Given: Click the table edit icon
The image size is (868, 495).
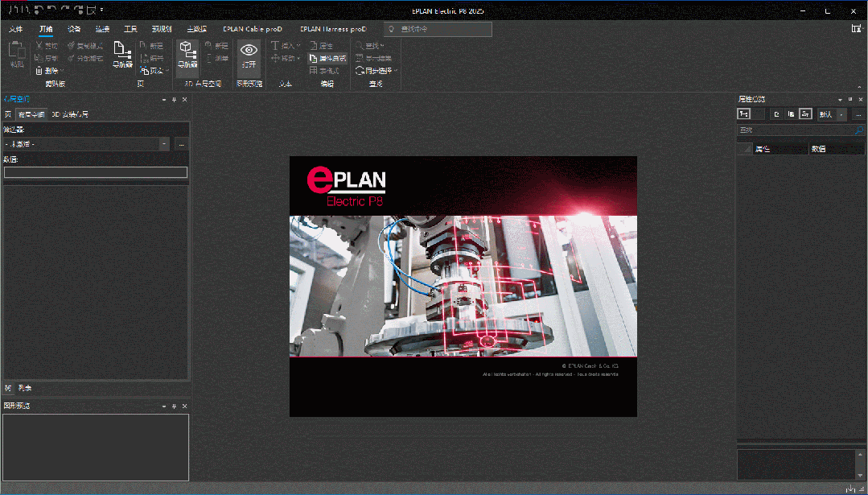Looking at the screenshot, I should (313, 70).
